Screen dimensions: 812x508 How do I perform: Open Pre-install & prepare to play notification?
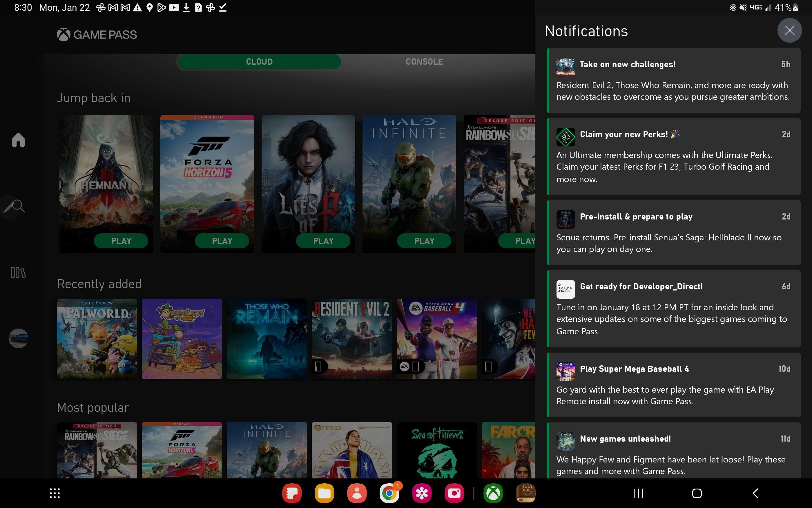click(x=673, y=233)
